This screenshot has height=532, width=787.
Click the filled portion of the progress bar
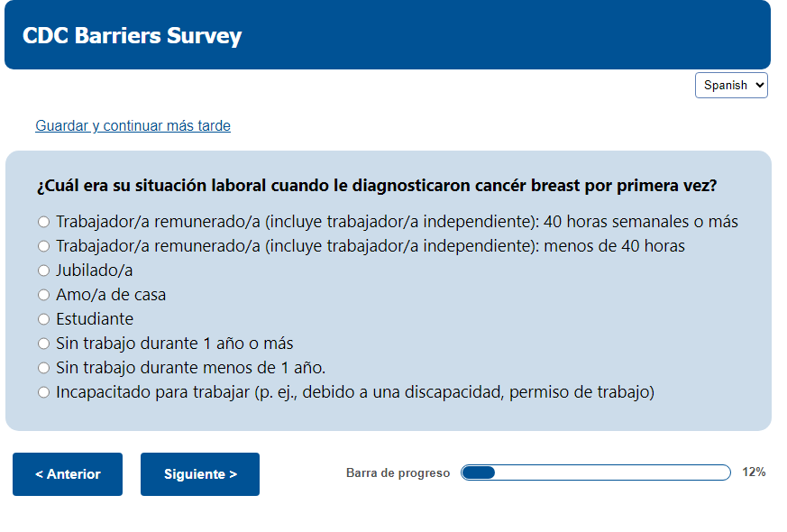479,472
